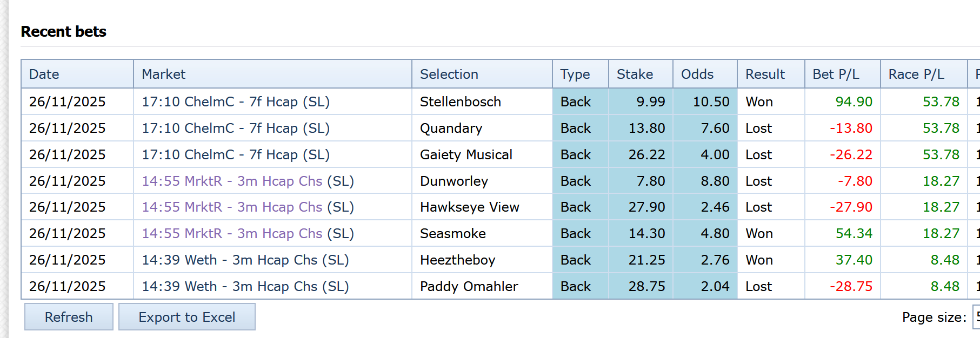This screenshot has height=338, width=980.
Task: Open the market link in the Seasmoke row
Action: 248,233
